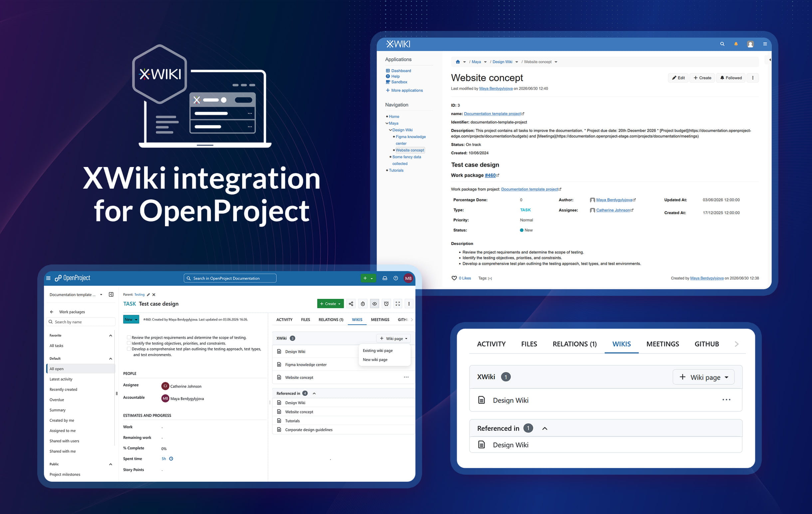
Task: Open the OpenProject help icon
Action: (x=396, y=278)
